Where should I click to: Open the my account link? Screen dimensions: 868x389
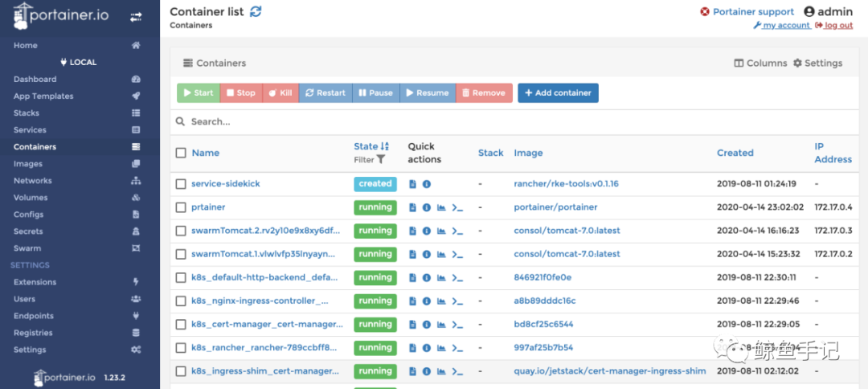[x=782, y=26]
